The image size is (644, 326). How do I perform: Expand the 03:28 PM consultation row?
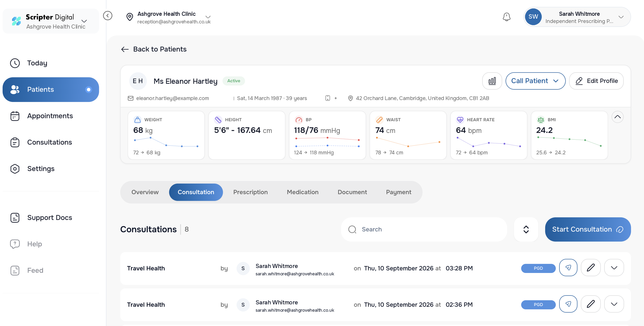(614, 267)
